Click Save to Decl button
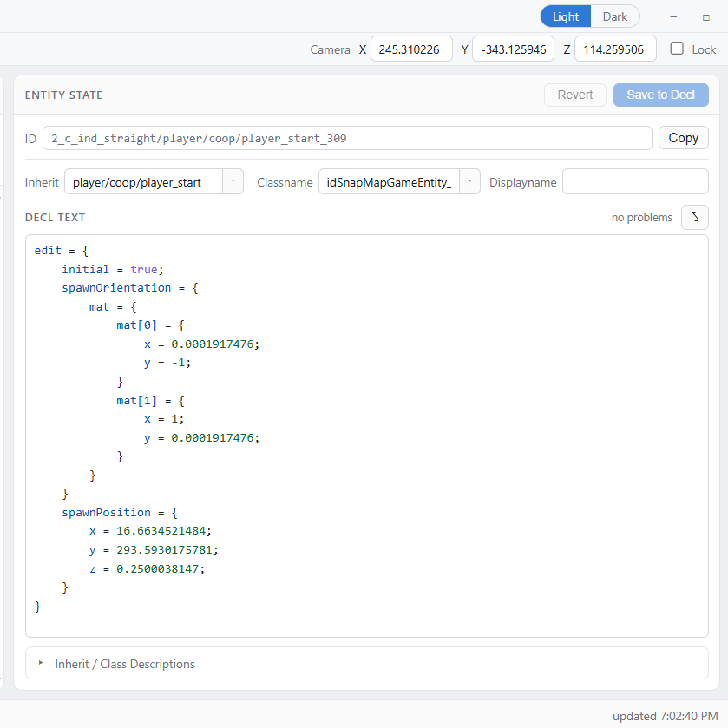This screenshot has width=728, height=728. pyautogui.click(x=660, y=95)
